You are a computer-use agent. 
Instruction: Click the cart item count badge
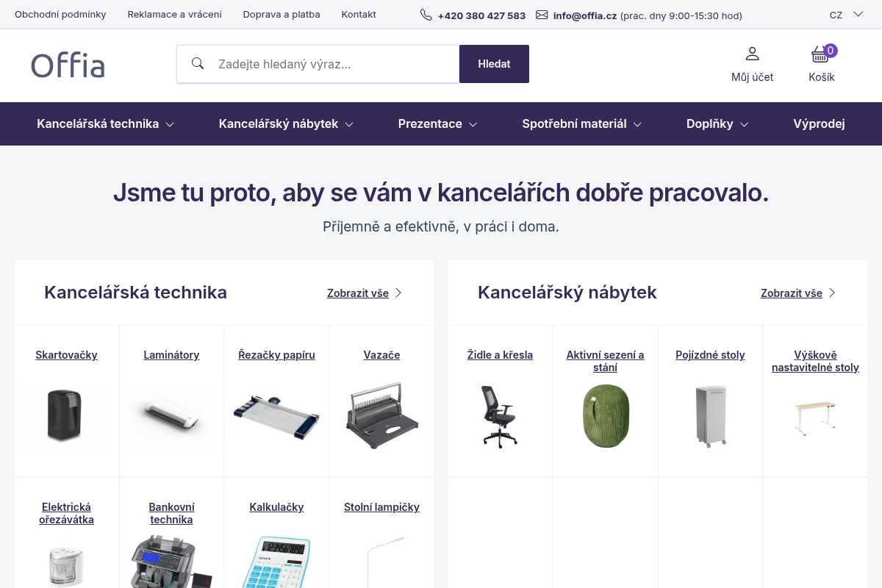click(x=831, y=51)
